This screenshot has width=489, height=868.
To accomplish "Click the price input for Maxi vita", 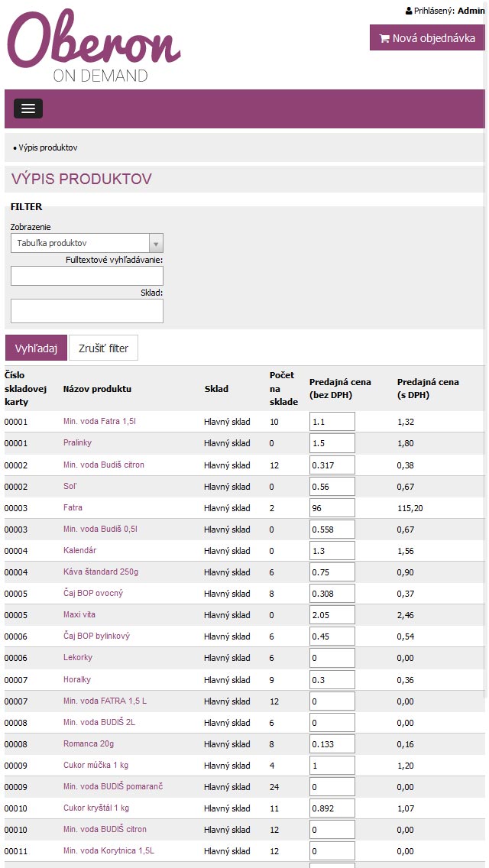I will (332, 614).
